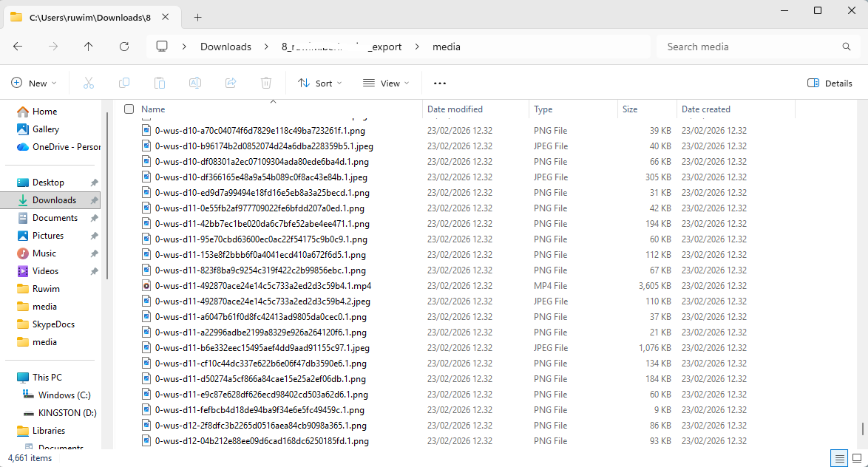Click the Copy toolbar icon
The image size is (868, 467).
coord(124,83)
